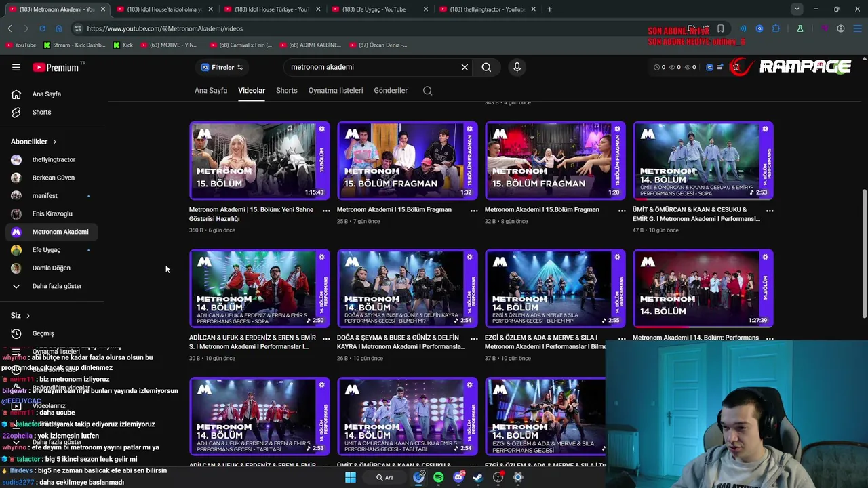Open the green flask extension icon
The width and height of the screenshot is (868, 488).
(x=800, y=28)
